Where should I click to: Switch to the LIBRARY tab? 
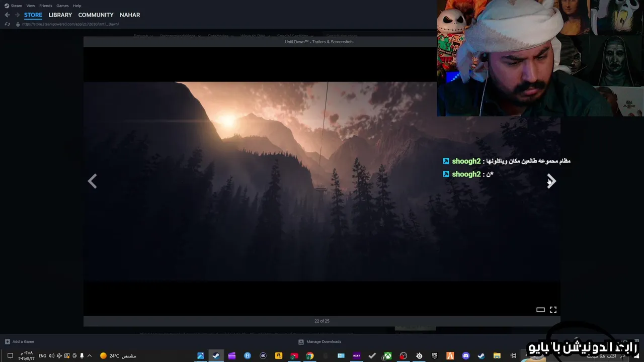(60, 15)
